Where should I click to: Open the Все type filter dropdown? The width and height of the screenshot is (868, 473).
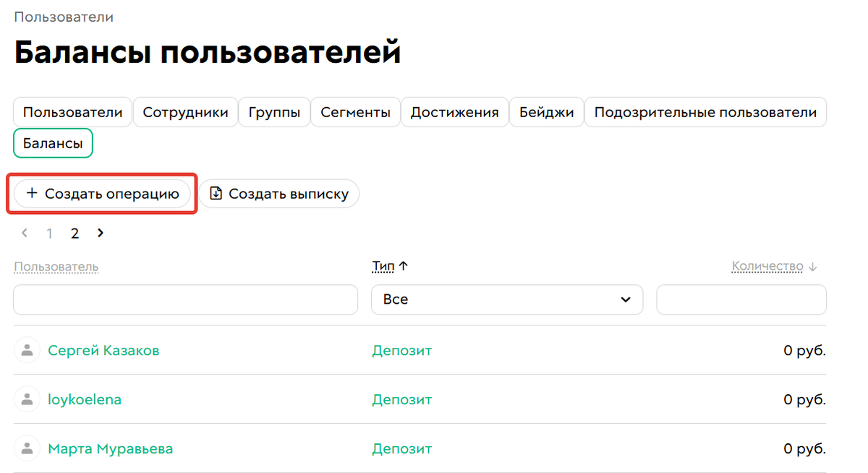[506, 299]
